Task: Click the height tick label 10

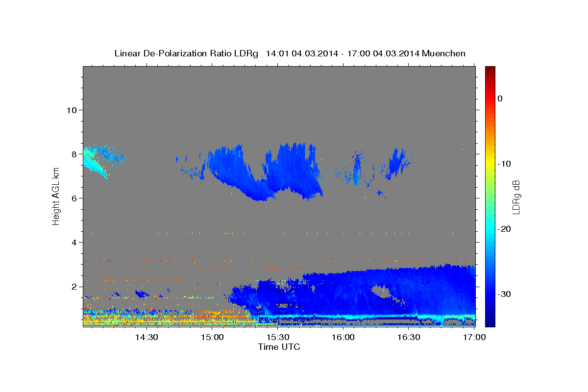Action: (71, 110)
